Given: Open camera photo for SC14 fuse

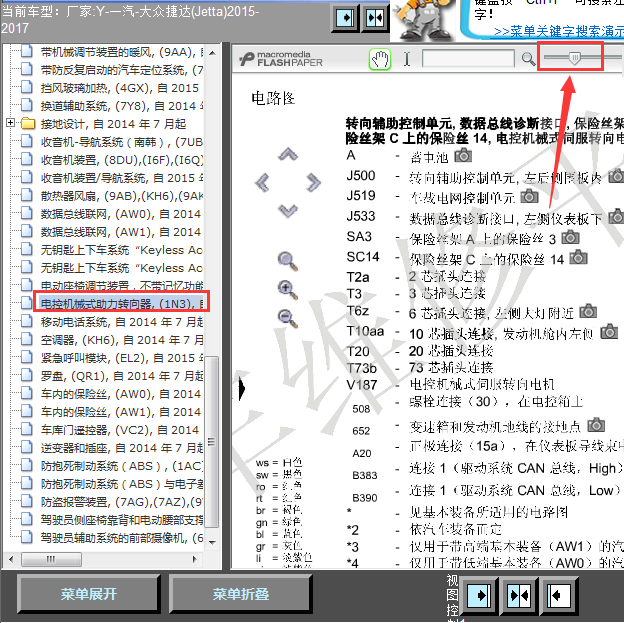Looking at the screenshot, I should (x=579, y=258).
